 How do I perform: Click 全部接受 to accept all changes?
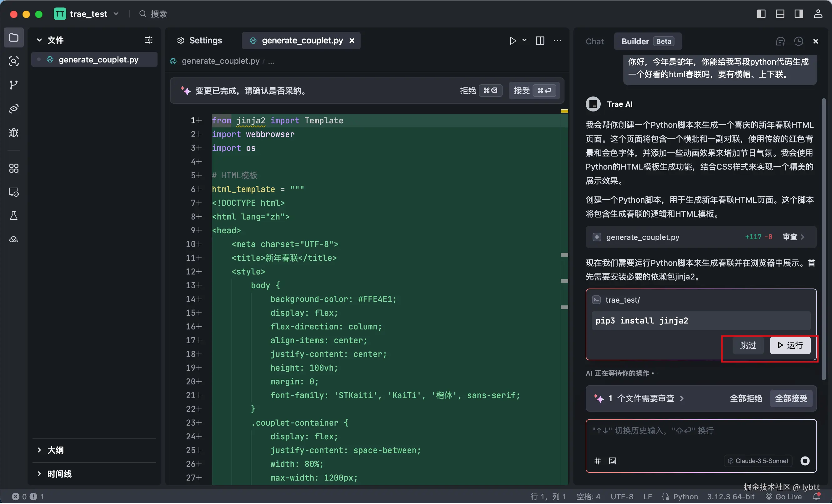coord(791,398)
